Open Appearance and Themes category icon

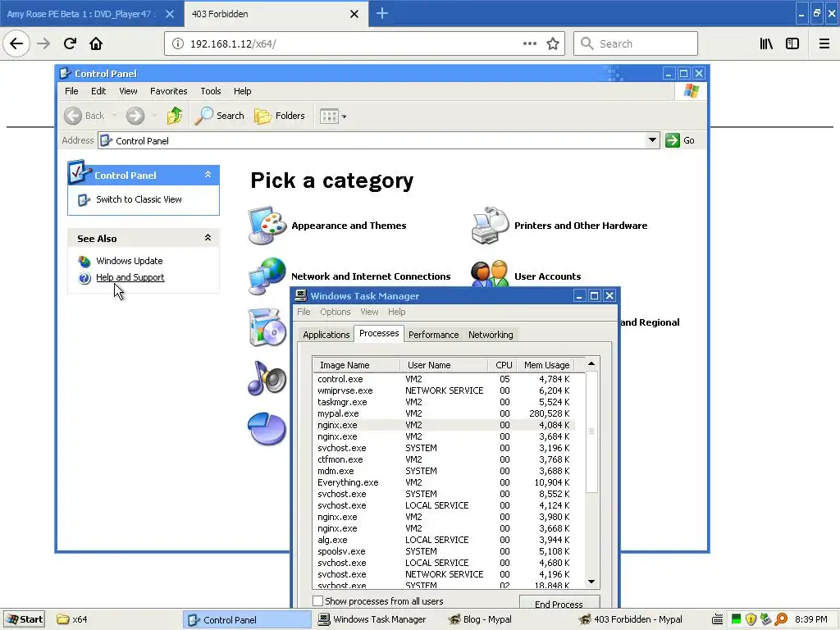pyautogui.click(x=267, y=226)
